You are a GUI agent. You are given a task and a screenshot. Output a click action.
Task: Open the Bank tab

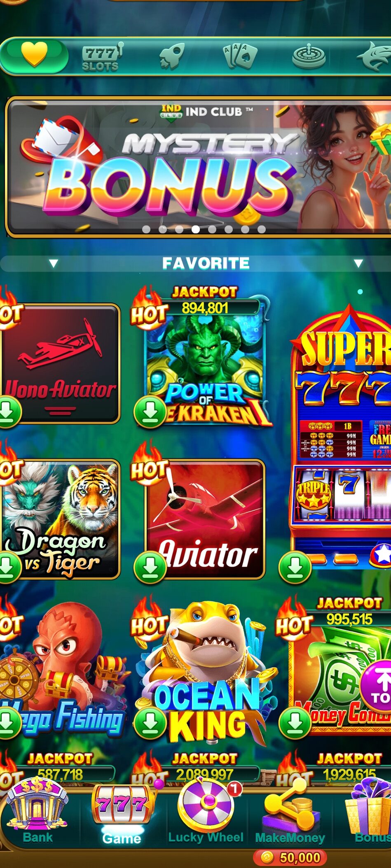pos(37,812)
